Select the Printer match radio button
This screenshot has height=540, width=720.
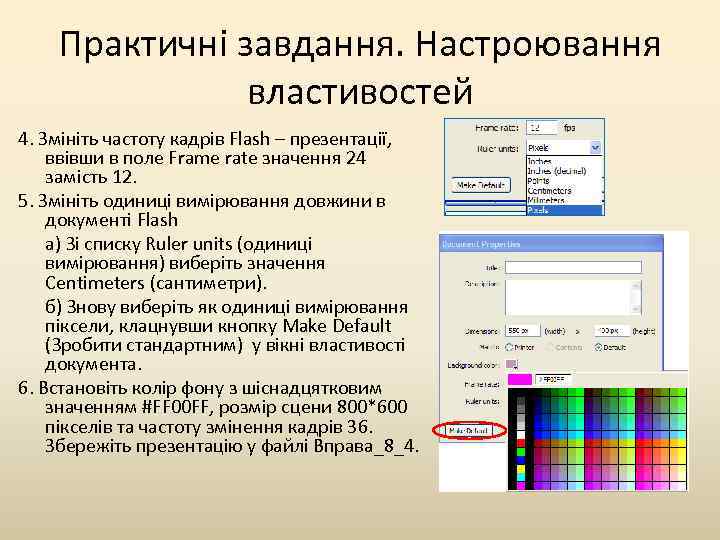tap(509, 347)
